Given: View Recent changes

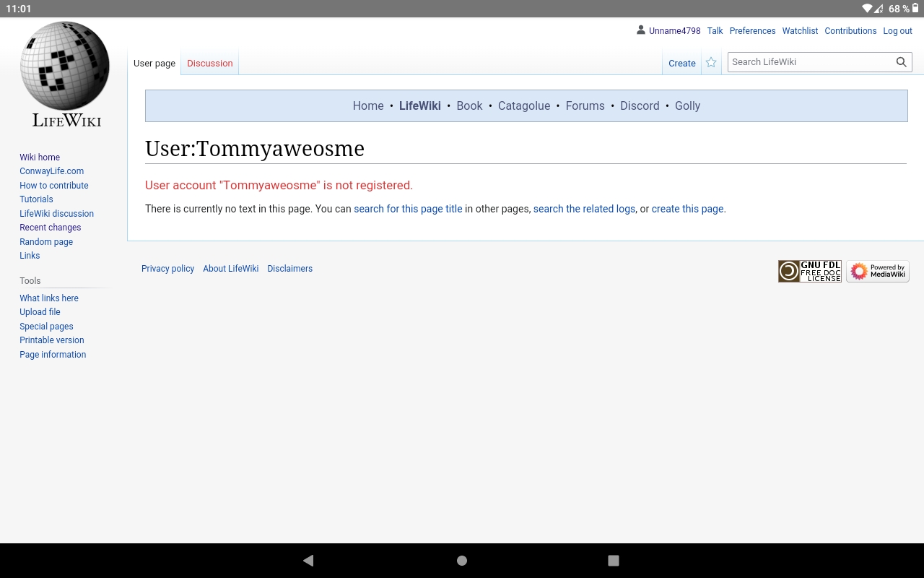Looking at the screenshot, I should tap(51, 228).
